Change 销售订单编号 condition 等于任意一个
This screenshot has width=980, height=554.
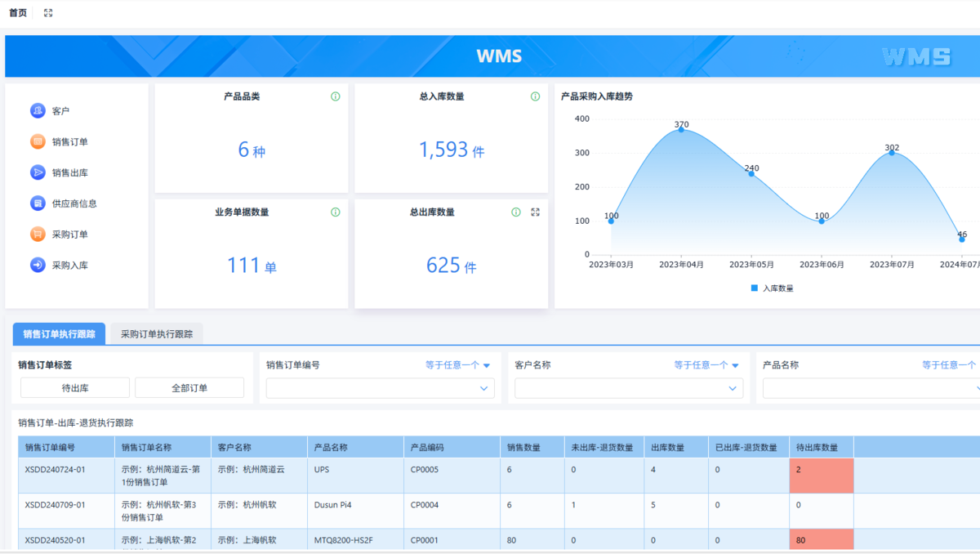(x=457, y=365)
